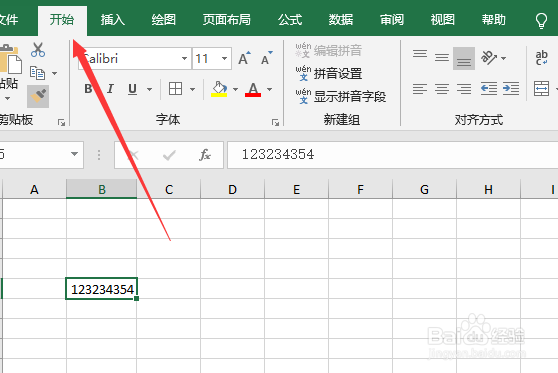
Task: Expand fill color dropdown arrow
Action: (235, 89)
